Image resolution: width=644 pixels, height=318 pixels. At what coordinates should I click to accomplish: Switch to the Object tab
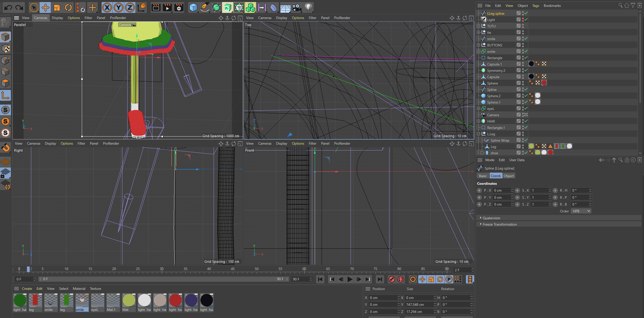pos(508,176)
